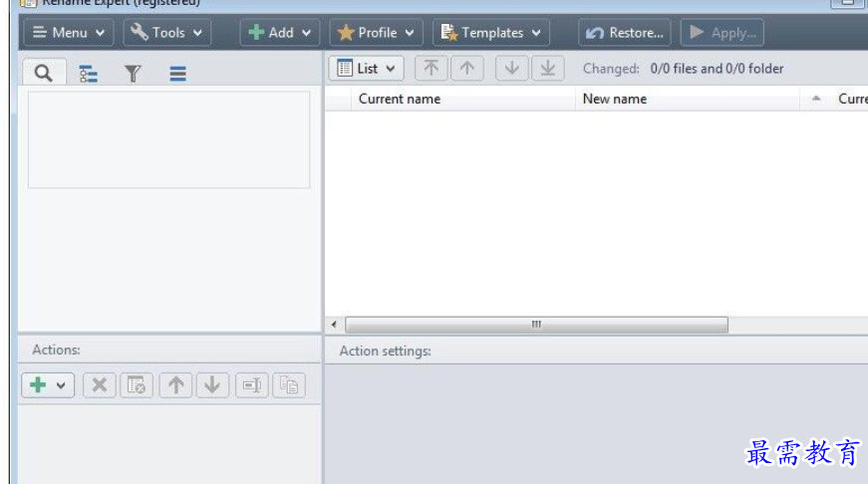868x484 pixels.
Task: Click the Apply button
Action: tap(723, 33)
